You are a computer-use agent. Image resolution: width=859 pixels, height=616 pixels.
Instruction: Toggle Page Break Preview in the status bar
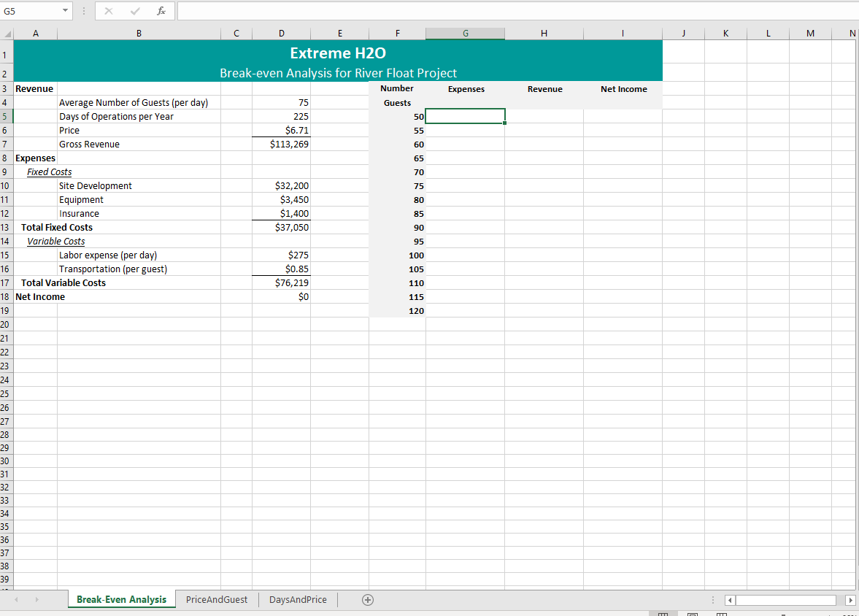point(721,614)
